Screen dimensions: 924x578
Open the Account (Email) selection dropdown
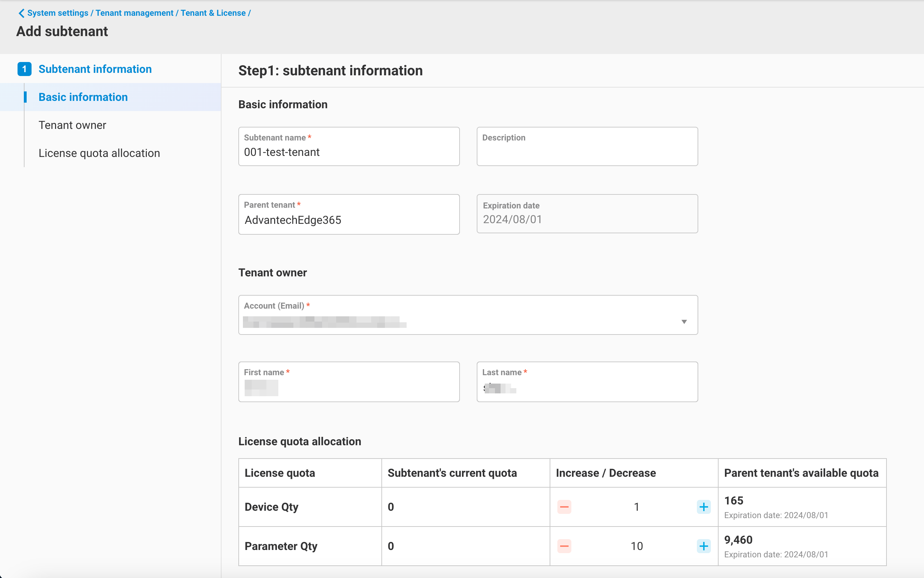click(684, 322)
